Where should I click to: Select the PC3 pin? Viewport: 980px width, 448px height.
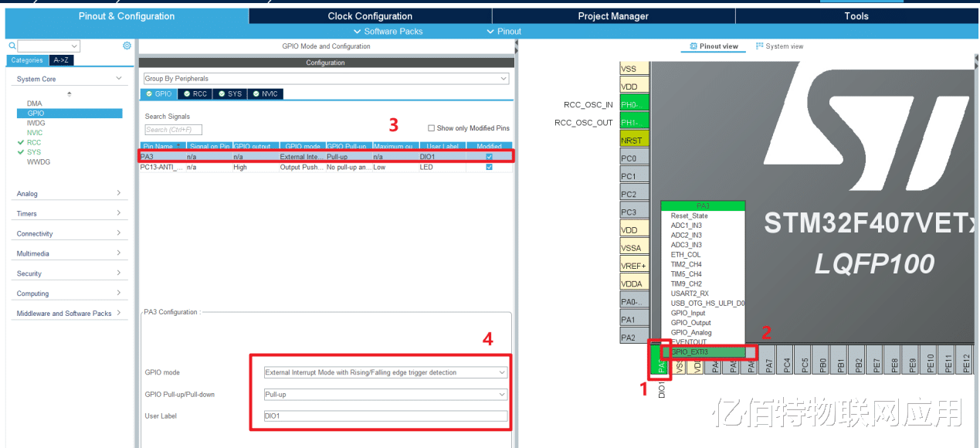click(x=635, y=212)
